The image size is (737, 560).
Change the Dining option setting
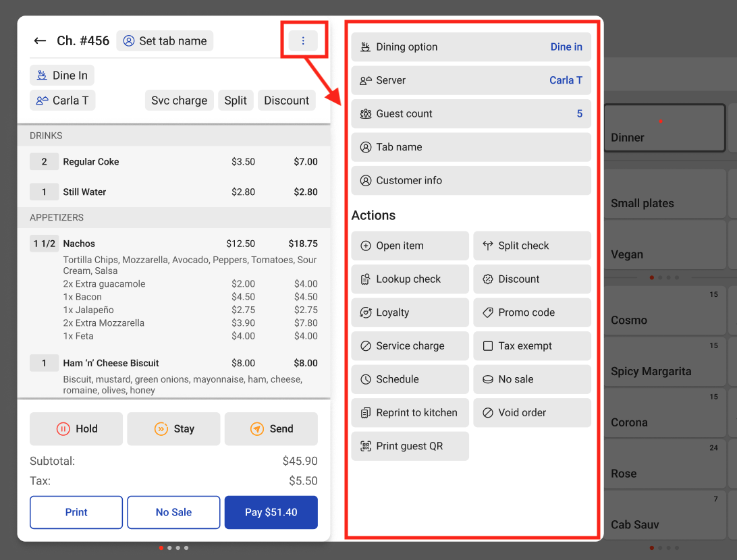(470, 47)
